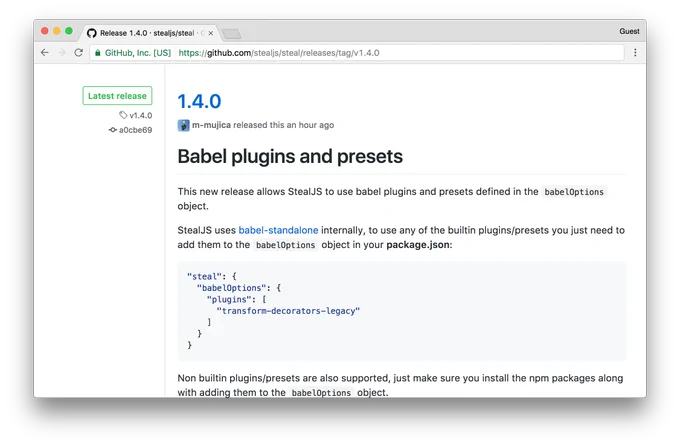Click the tag icon beside v1.4.0
Screen dimensions: 680x446
[123, 115]
